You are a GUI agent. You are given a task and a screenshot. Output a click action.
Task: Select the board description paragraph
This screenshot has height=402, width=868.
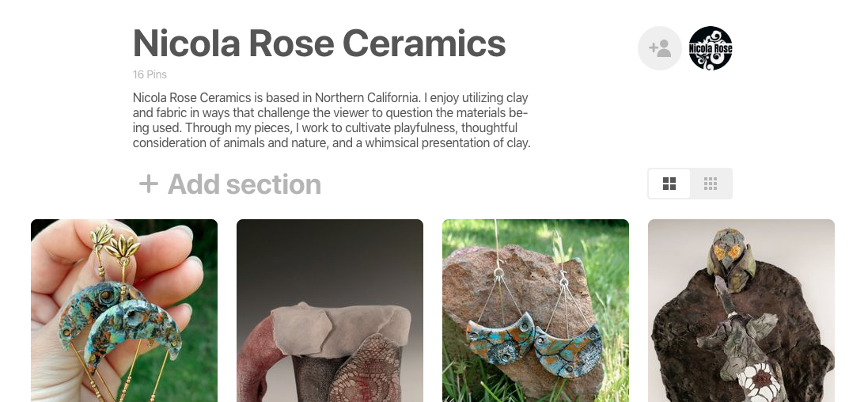pyautogui.click(x=331, y=120)
